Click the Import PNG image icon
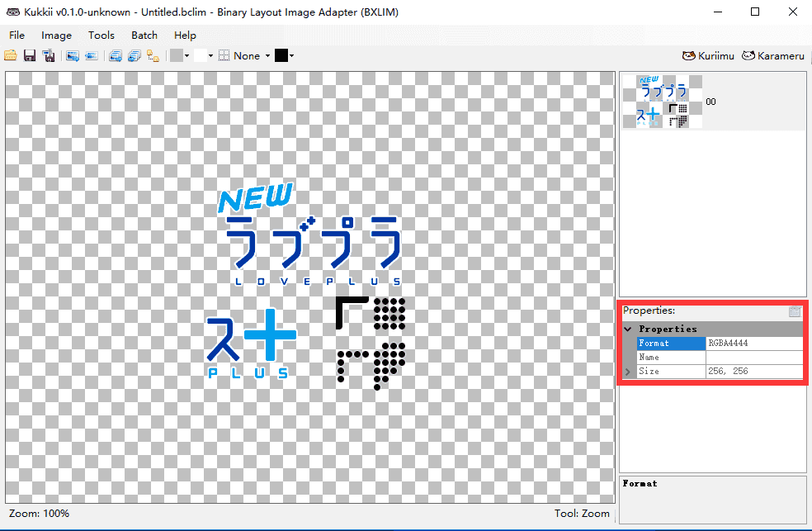The width and height of the screenshot is (812, 531). [x=92, y=55]
